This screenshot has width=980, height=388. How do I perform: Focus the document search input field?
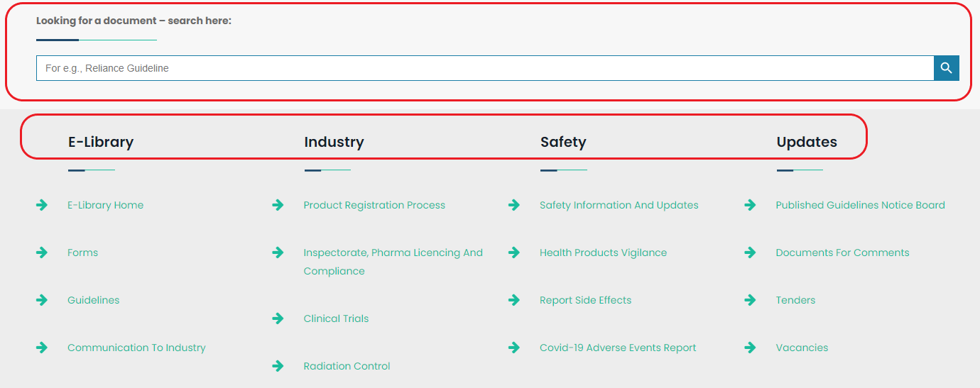[x=483, y=68]
